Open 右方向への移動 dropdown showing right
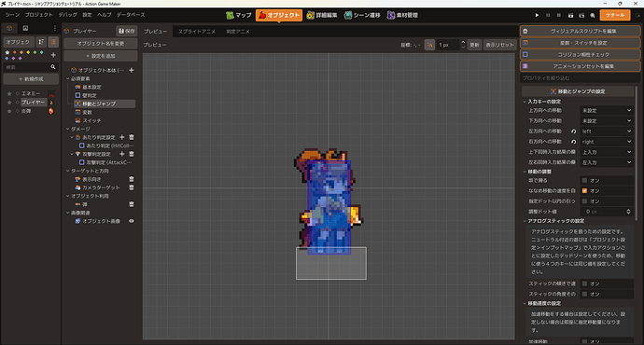Screen dimensions: 644x345 tap(607, 142)
